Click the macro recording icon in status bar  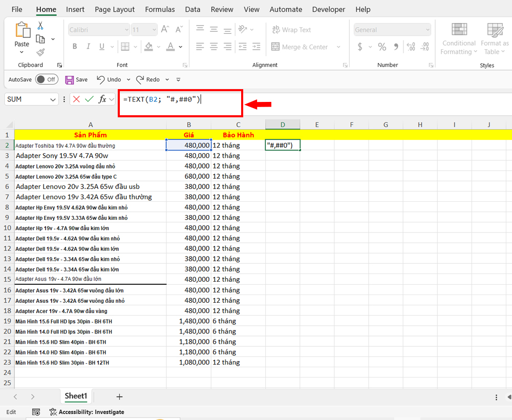coord(36,412)
